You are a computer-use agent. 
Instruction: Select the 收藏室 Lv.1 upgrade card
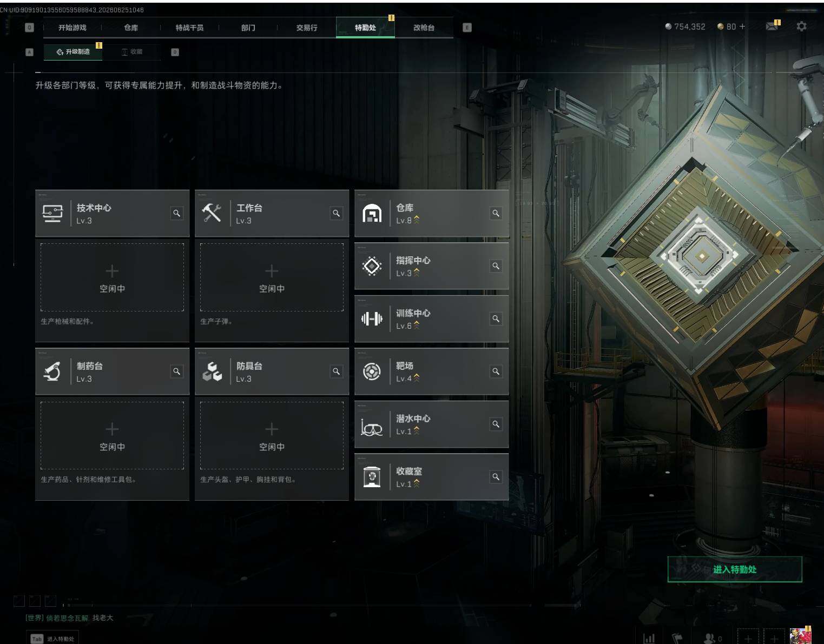[x=431, y=477]
